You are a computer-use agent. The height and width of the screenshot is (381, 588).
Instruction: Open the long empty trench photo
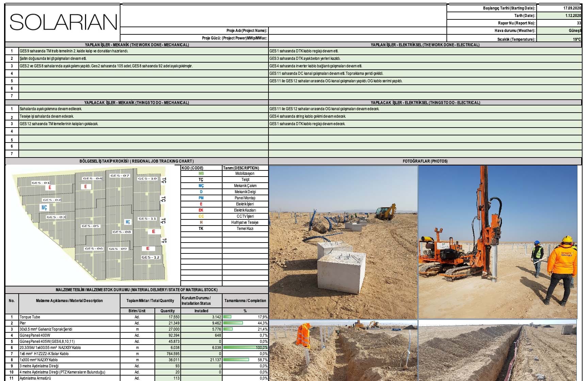point(497,350)
